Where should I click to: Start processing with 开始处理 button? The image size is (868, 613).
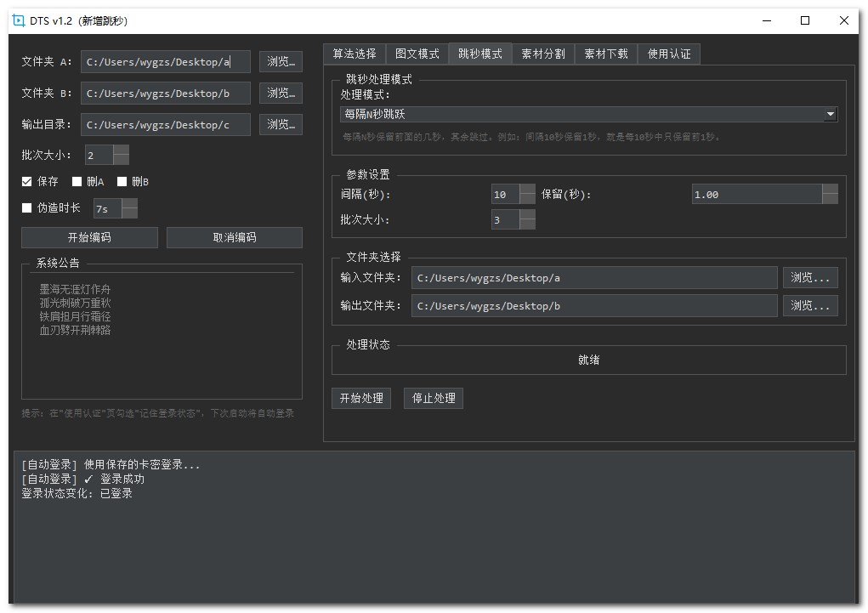click(x=361, y=399)
